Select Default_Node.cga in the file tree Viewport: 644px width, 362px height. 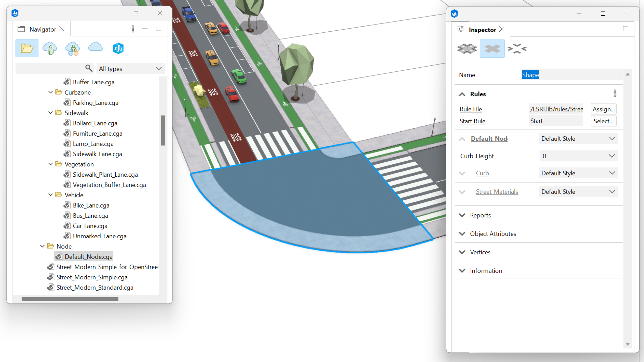(88, 257)
